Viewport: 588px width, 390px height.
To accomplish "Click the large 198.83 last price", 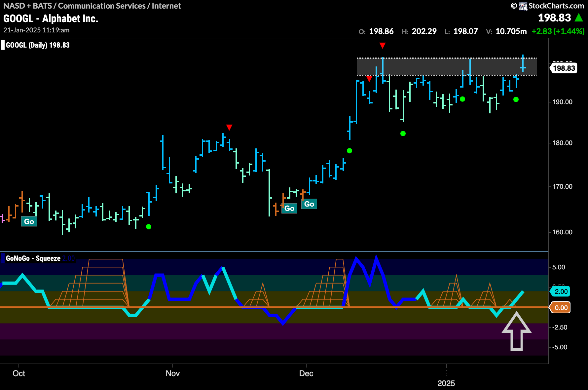I will pos(554,18).
